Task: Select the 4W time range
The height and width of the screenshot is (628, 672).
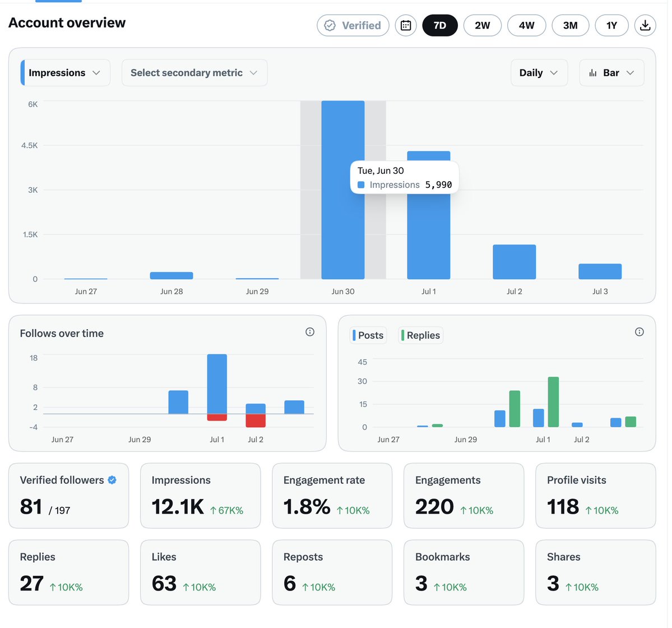Action: 527,25
